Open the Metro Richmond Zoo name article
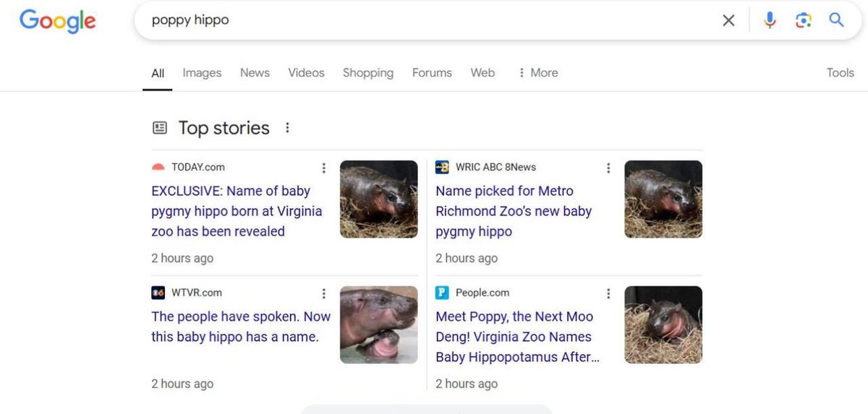868x414 pixels. 514,211
